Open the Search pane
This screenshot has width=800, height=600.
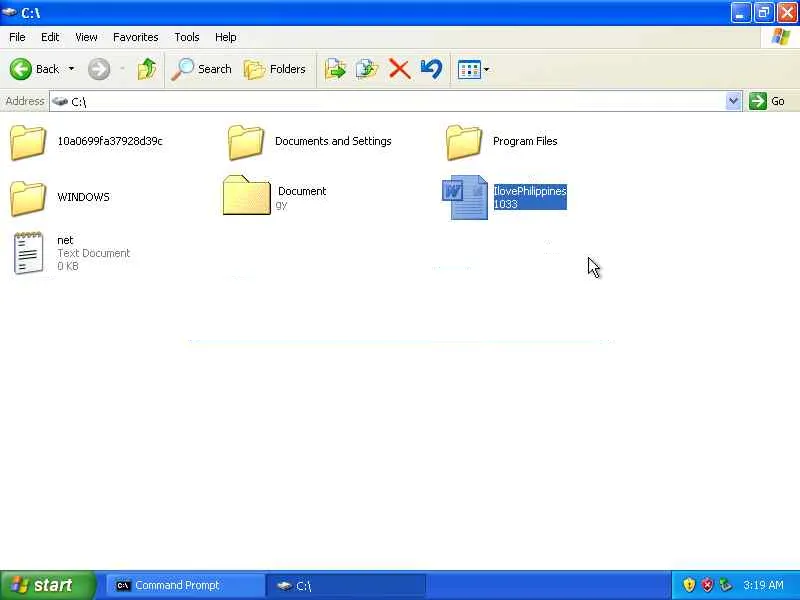click(x=202, y=69)
